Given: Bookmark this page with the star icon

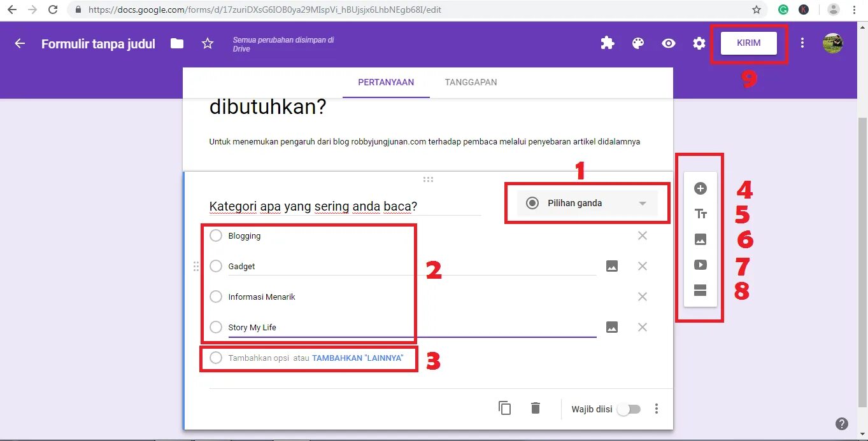Looking at the screenshot, I should (757, 10).
